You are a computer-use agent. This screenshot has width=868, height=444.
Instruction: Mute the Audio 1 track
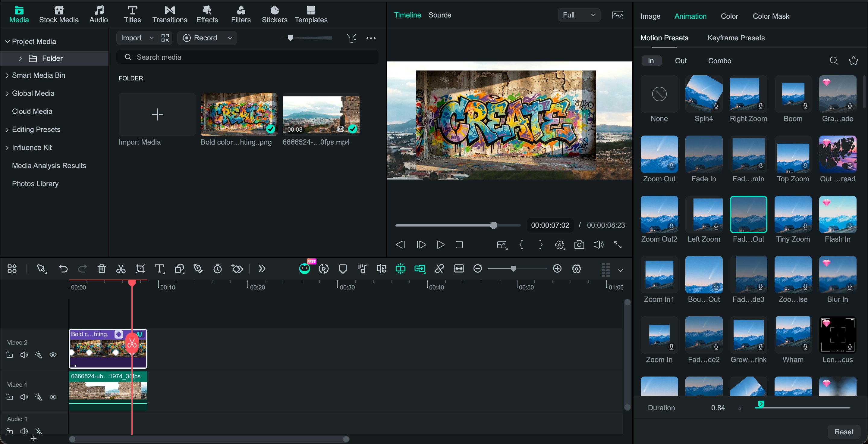(24, 431)
